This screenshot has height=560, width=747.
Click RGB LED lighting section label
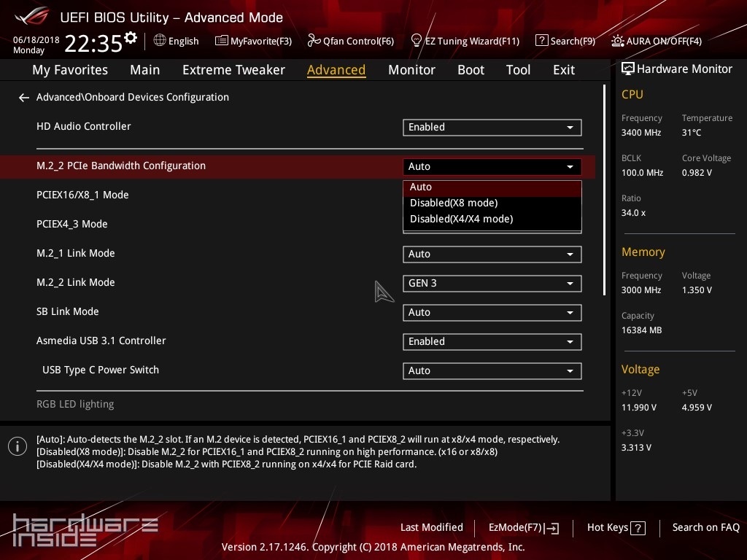click(75, 404)
